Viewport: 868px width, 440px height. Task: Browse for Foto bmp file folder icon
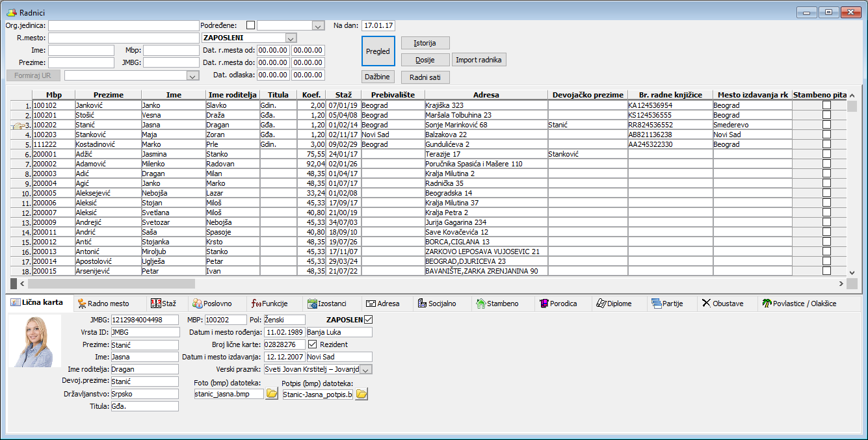coord(272,394)
